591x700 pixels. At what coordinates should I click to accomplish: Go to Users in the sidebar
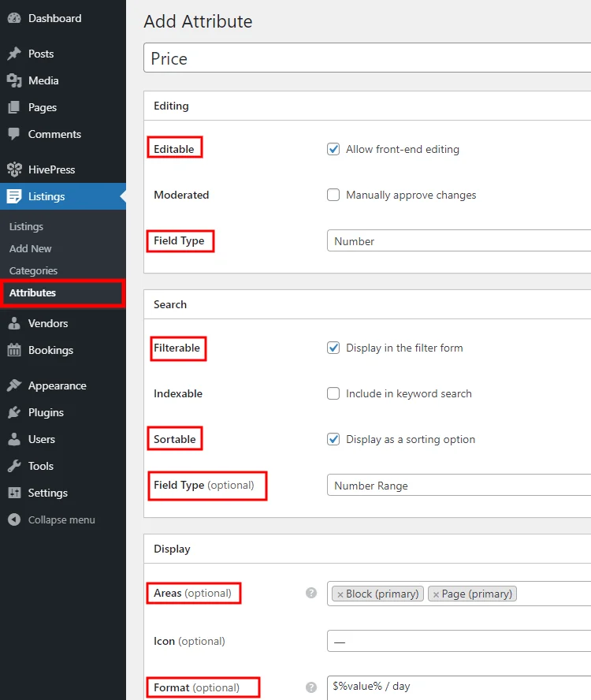click(42, 439)
